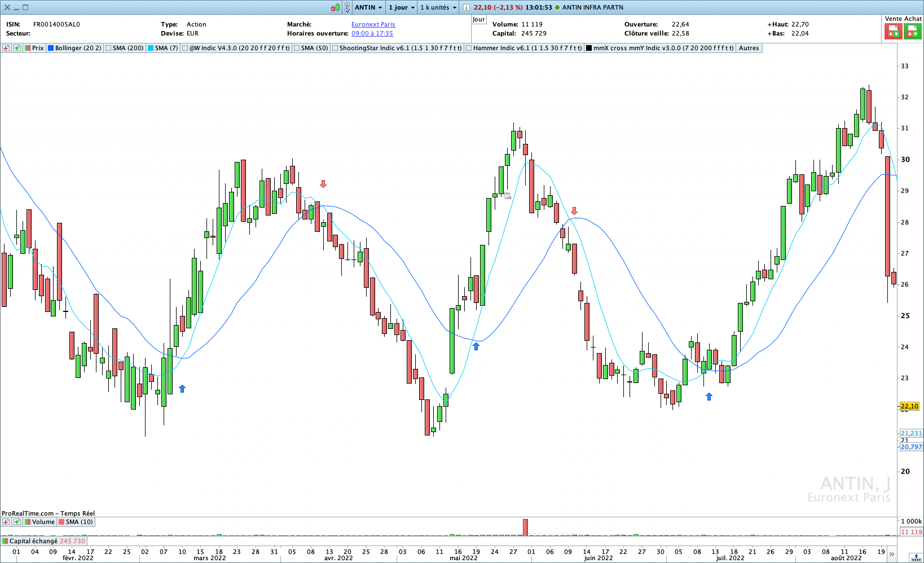Click the août 2022 month label
The image size is (924, 563).
tap(846, 558)
